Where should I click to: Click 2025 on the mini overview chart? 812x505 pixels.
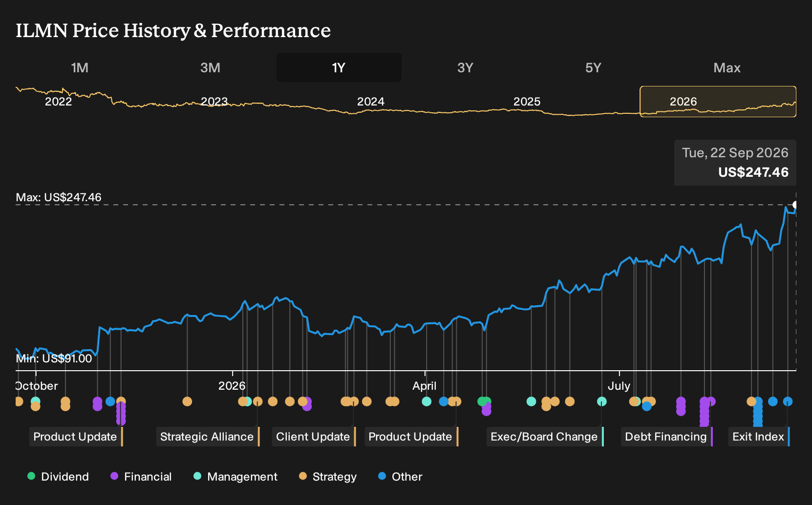click(527, 102)
